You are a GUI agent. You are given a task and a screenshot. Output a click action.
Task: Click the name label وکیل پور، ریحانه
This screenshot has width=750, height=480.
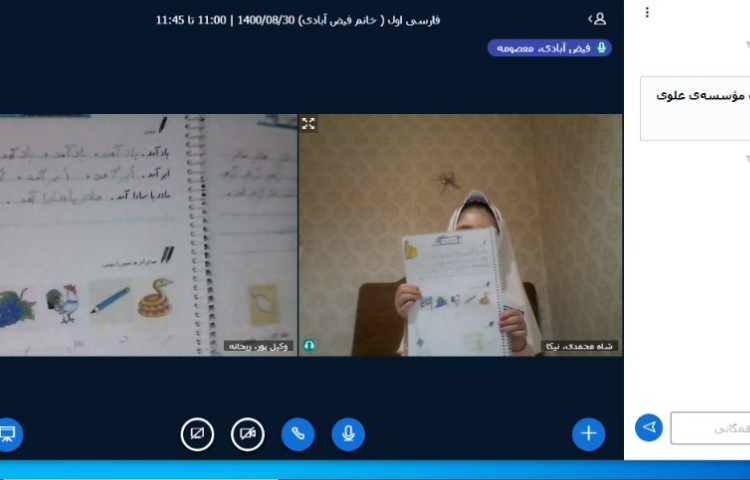point(258,346)
